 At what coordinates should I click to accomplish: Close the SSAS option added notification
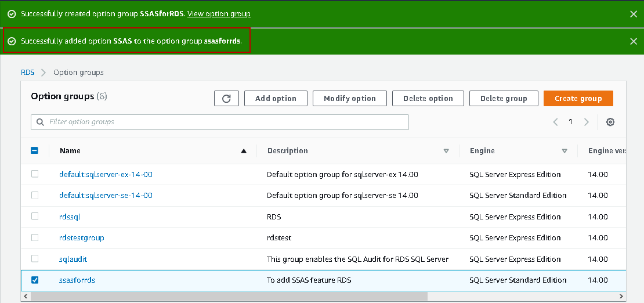coord(634,41)
